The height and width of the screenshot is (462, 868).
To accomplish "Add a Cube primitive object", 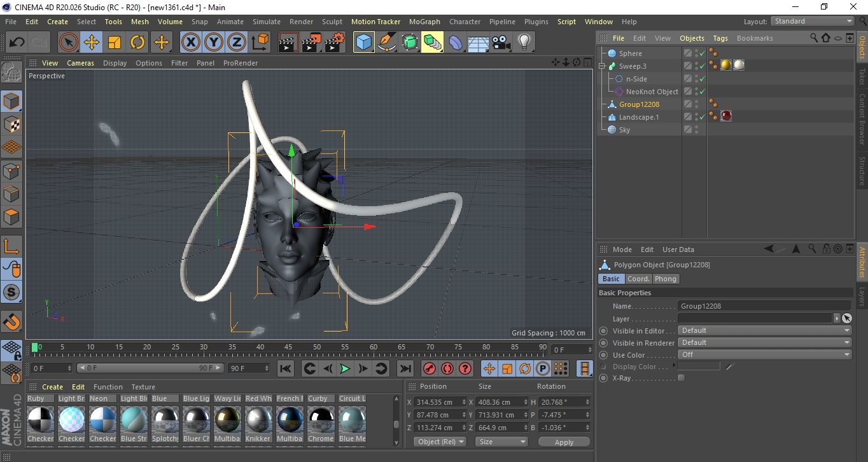I will pos(363,43).
